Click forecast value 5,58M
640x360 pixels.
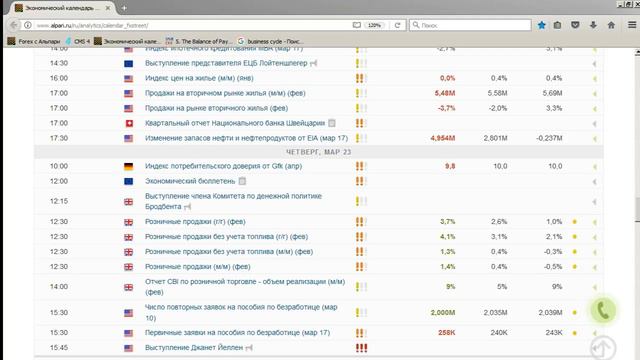click(498, 93)
